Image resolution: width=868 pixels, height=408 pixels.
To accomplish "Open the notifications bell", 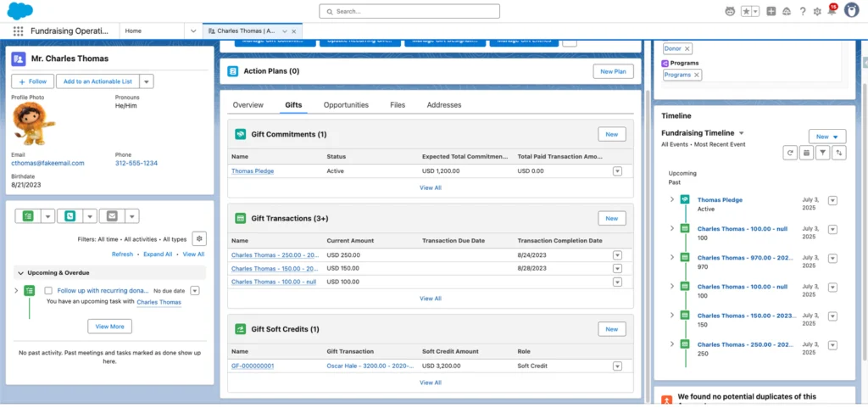I will (831, 11).
